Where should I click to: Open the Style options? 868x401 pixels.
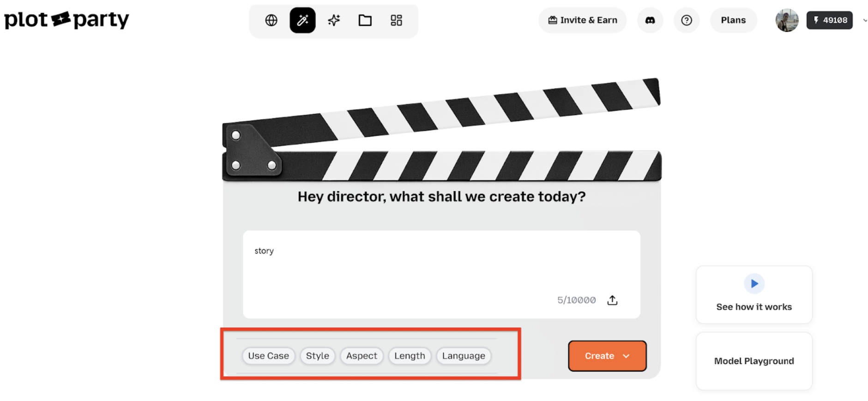[x=318, y=356]
